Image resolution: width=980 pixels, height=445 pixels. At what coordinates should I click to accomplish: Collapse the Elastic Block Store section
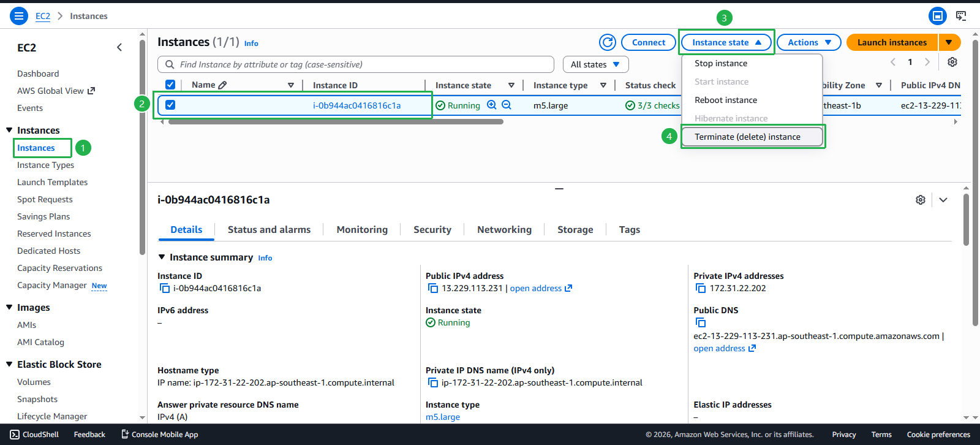(9, 364)
